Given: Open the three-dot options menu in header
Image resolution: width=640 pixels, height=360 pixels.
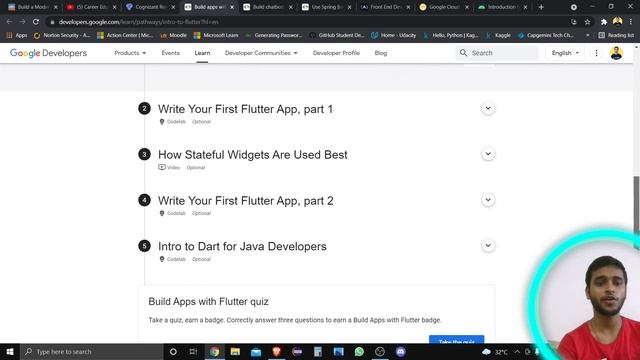Looking at the screenshot, I should click(x=596, y=53).
